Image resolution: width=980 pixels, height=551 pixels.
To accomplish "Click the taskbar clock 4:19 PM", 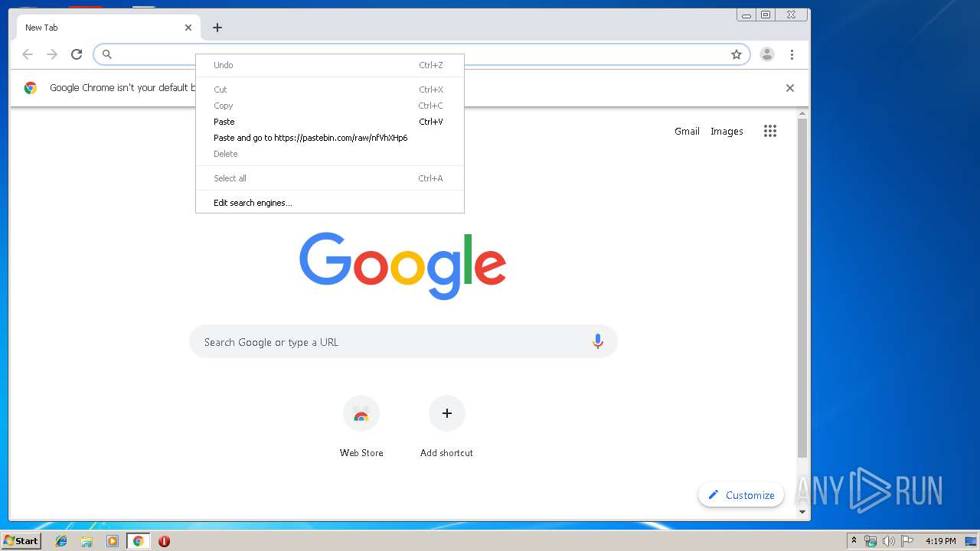I will tap(940, 541).
